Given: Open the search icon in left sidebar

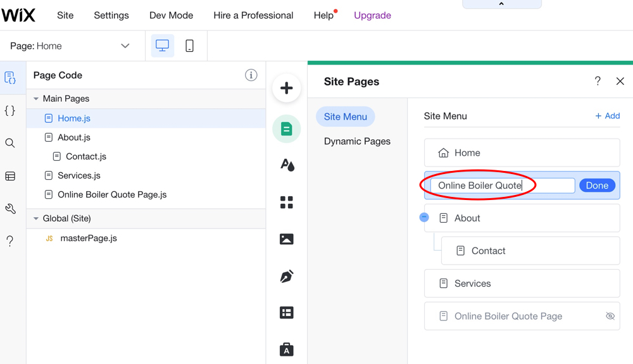Looking at the screenshot, I should [10, 143].
